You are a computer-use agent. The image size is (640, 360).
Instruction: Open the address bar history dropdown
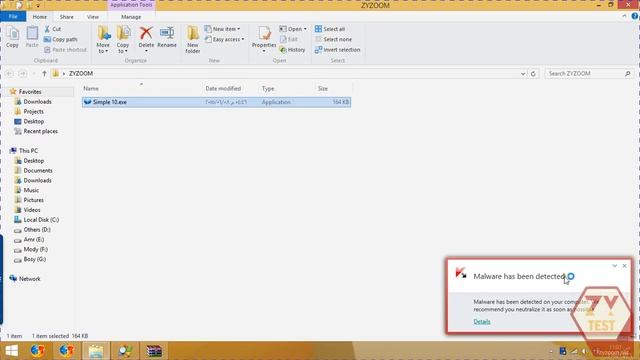pos(523,74)
